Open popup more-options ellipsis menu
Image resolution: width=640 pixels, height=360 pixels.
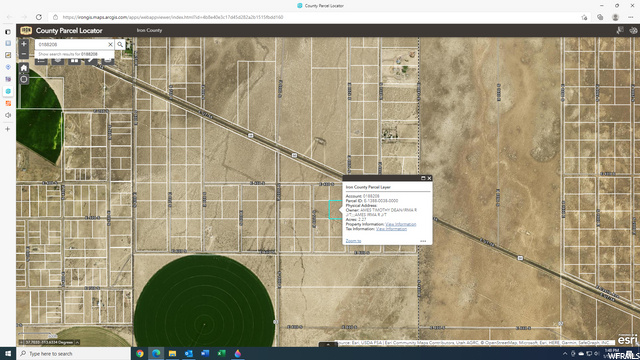click(x=423, y=241)
